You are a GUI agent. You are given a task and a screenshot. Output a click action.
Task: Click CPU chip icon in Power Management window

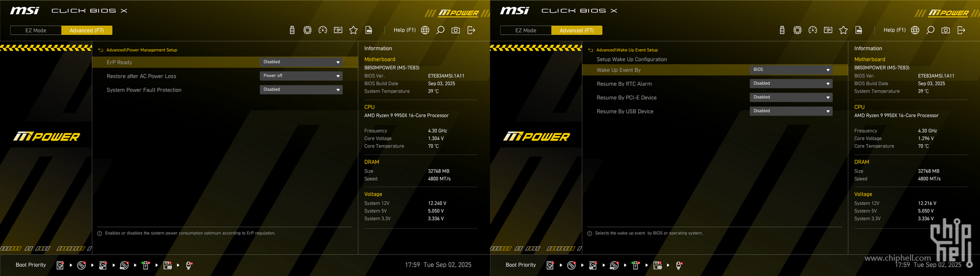coord(307,30)
